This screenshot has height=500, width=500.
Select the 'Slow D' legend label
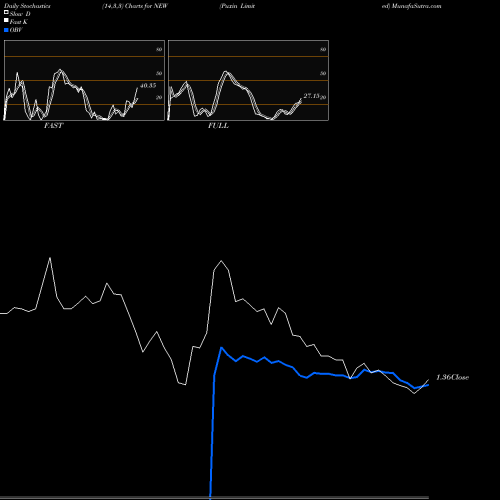click(20, 14)
